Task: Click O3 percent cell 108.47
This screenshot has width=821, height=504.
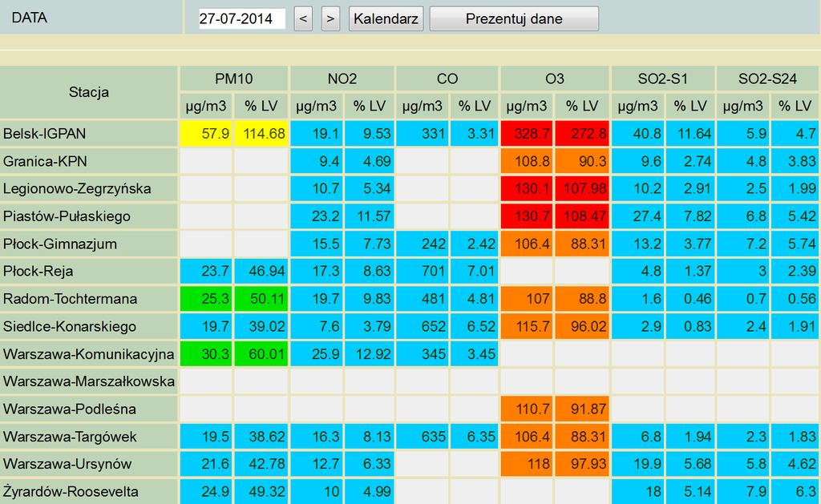Action: [x=582, y=216]
